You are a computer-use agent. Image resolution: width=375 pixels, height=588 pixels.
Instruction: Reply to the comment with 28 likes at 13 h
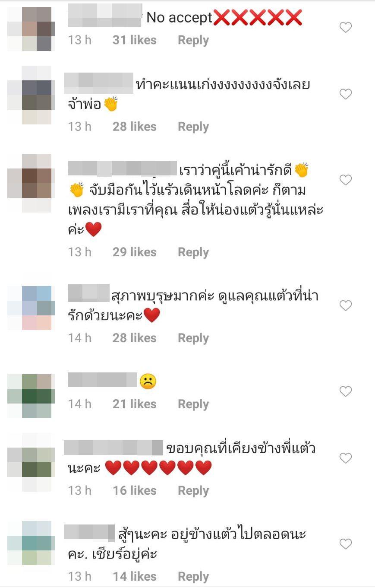[x=193, y=127]
